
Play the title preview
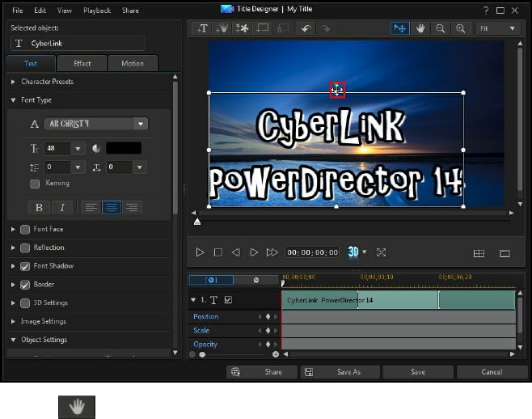click(x=200, y=252)
